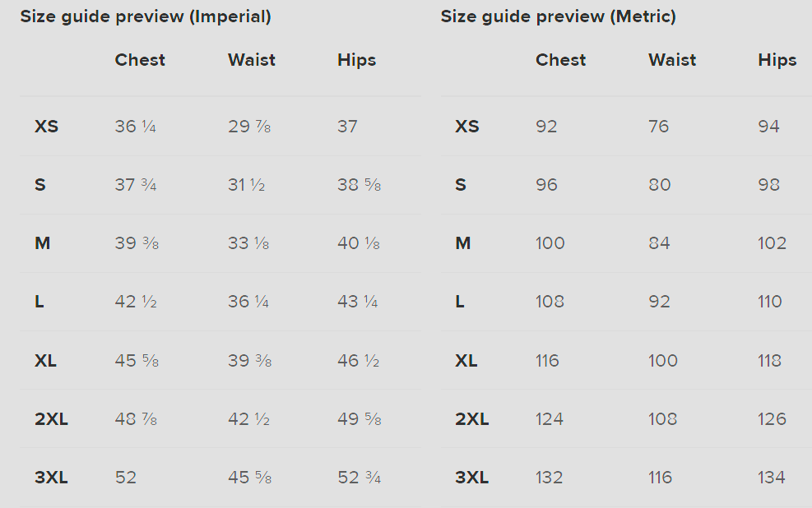
Task: Click the Hips header in the Metric table
Action: 777,60
